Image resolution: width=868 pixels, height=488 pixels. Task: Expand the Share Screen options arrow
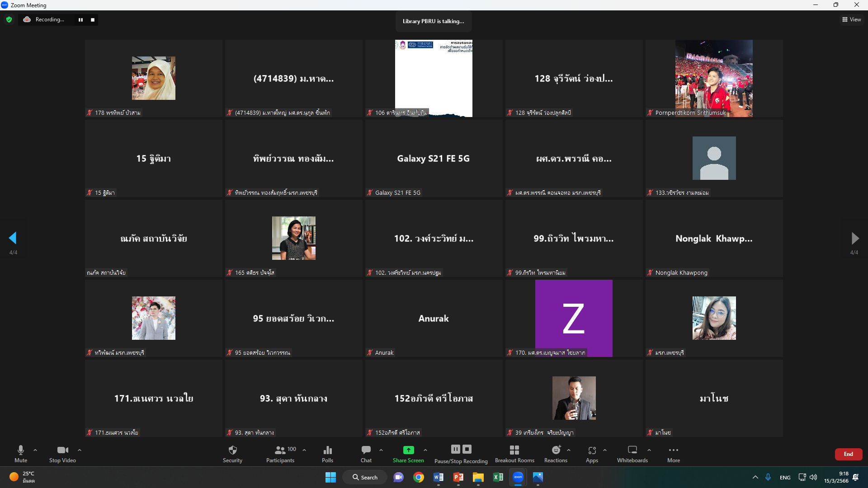tap(425, 450)
